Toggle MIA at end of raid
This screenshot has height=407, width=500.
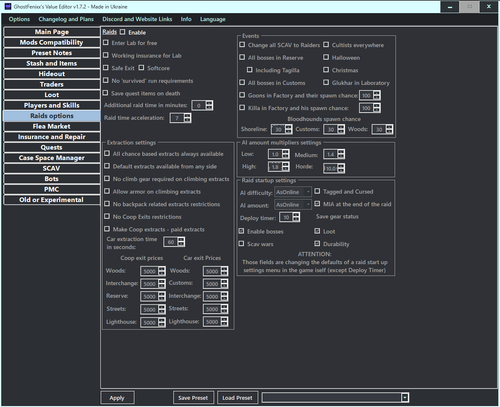(x=317, y=204)
